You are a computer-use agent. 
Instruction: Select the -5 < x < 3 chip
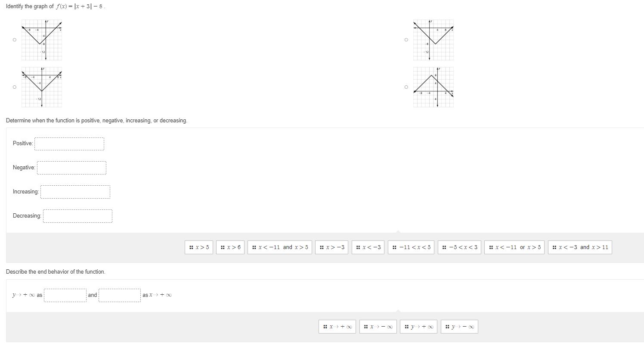[x=459, y=247]
